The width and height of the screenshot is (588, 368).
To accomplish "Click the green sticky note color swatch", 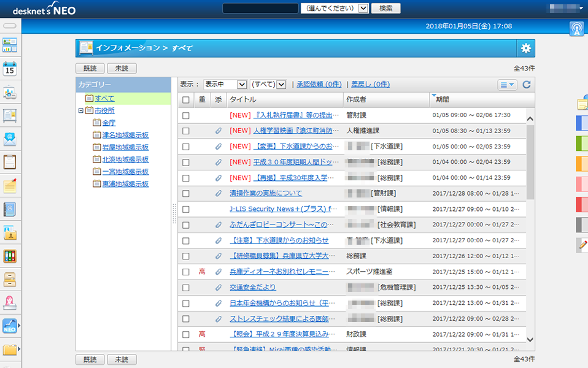I will [x=582, y=144].
